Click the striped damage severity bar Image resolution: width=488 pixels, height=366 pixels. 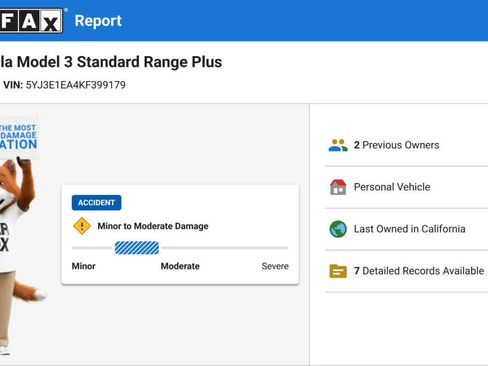coord(137,248)
